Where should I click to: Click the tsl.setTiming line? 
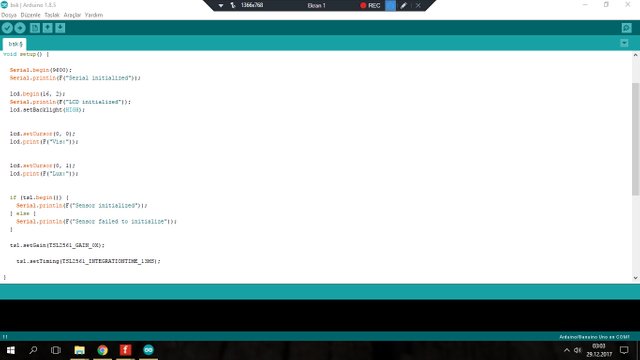88,261
